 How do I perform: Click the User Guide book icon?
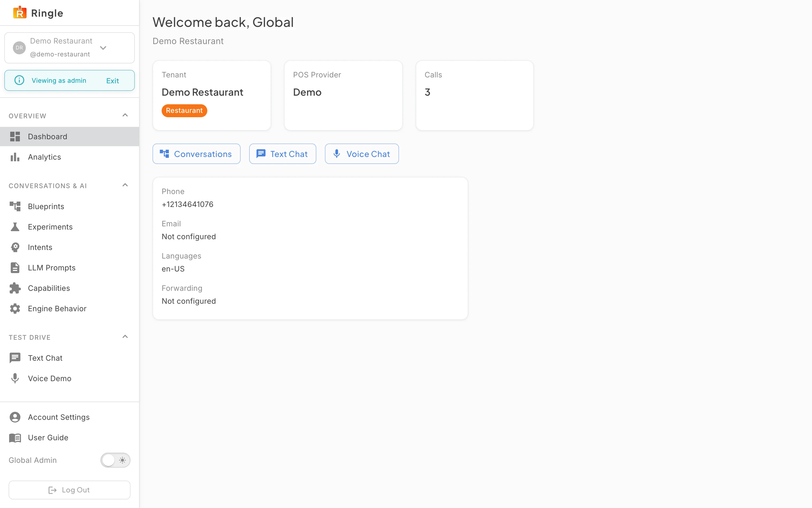coord(15,438)
